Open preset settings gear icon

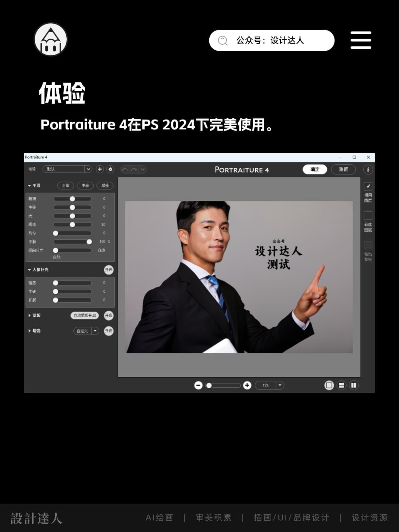point(110,169)
